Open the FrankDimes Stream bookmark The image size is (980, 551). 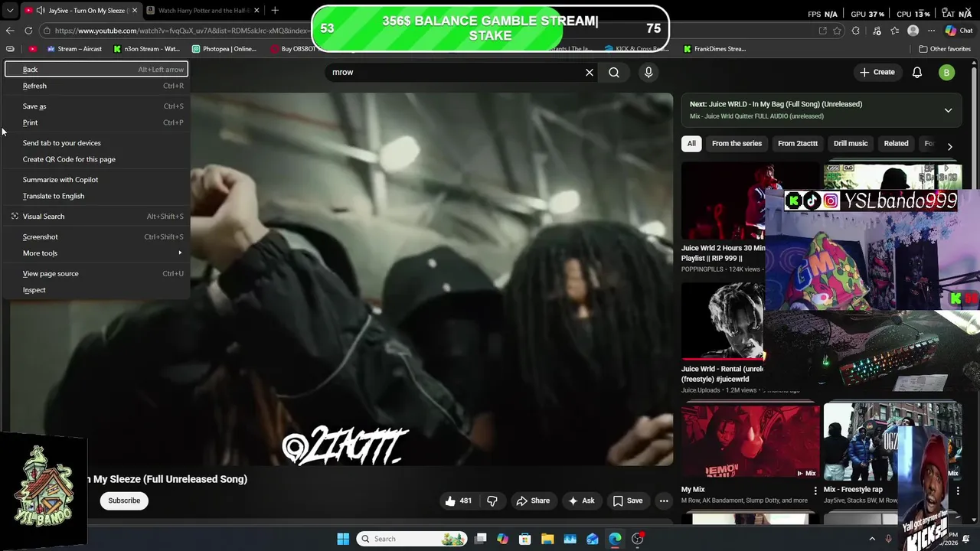pyautogui.click(x=714, y=49)
